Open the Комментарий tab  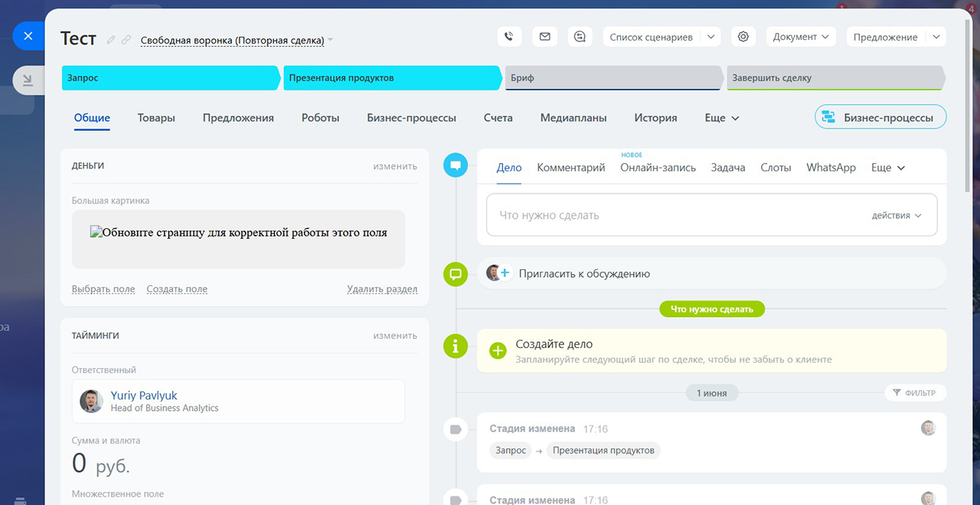pos(570,168)
